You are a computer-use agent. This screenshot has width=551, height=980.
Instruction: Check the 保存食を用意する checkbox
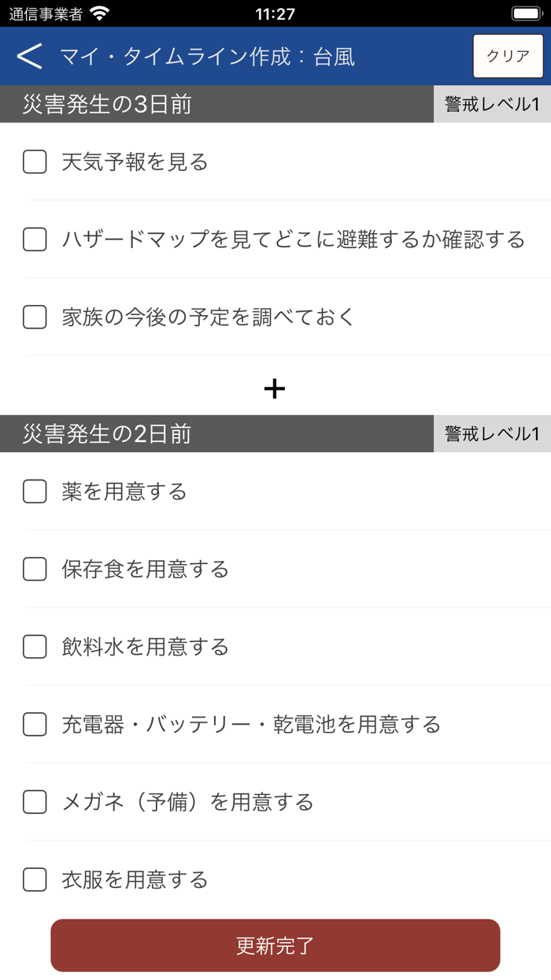pos(34,570)
